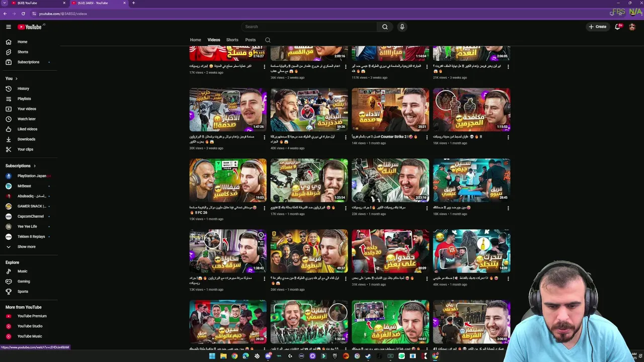
Task: Click the Create button
Action: point(598,27)
